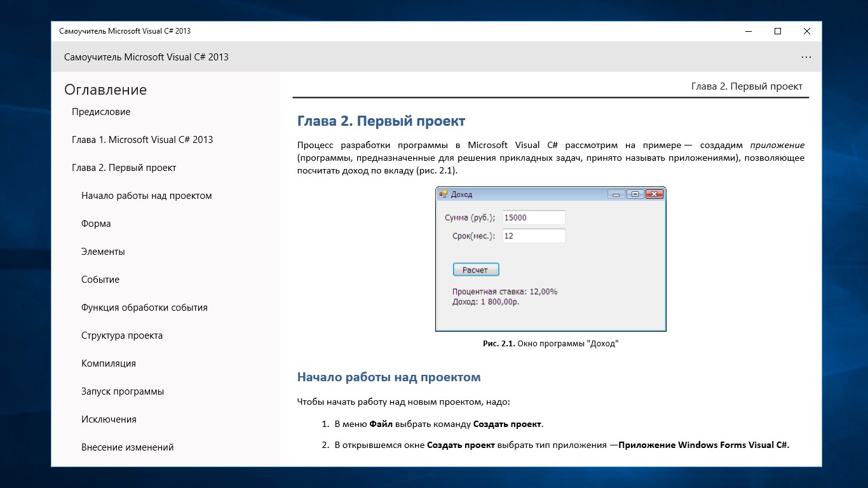Image resolution: width=868 pixels, height=488 pixels.
Task: Jump to the Компиляция section
Action: coord(109,363)
